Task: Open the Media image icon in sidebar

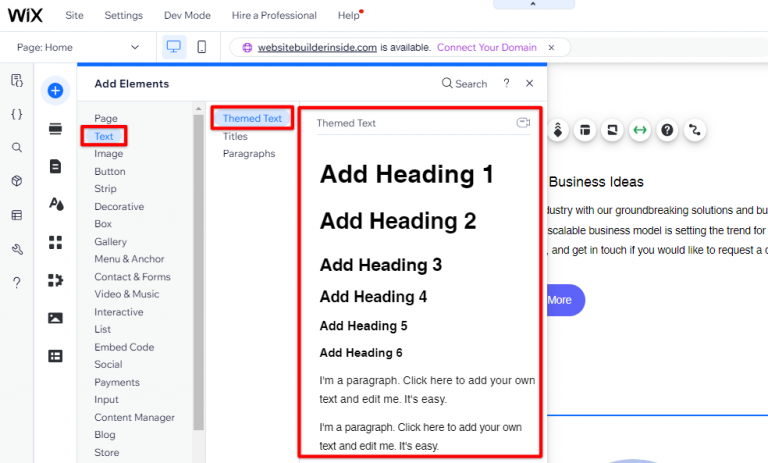Action: 55,318
